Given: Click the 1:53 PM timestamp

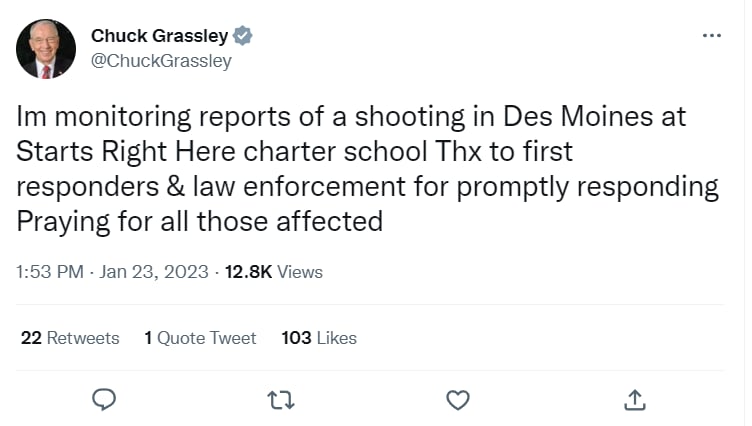Looking at the screenshot, I should point(50,272).
